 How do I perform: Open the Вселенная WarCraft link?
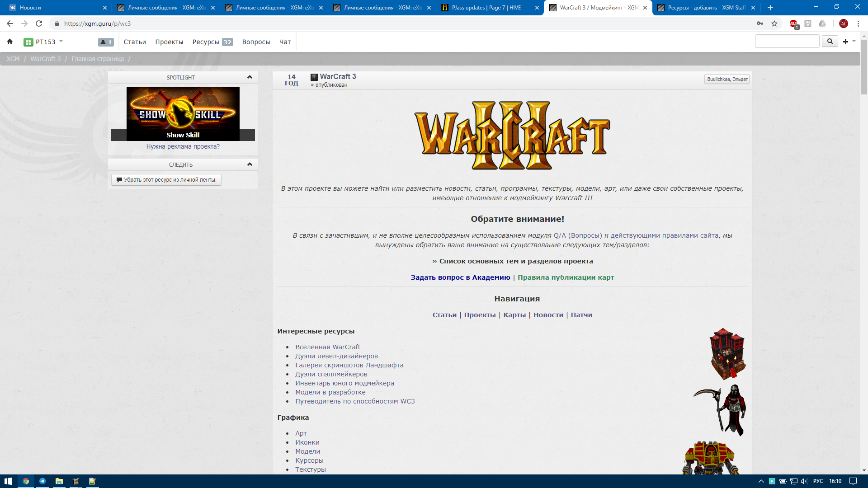point(328,347)
